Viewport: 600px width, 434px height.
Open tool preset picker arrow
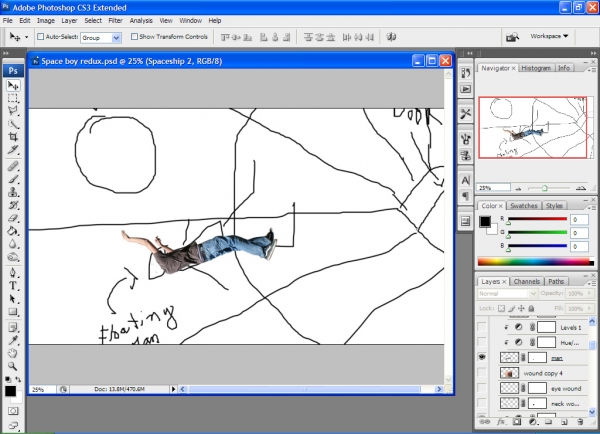click(26, 37)
